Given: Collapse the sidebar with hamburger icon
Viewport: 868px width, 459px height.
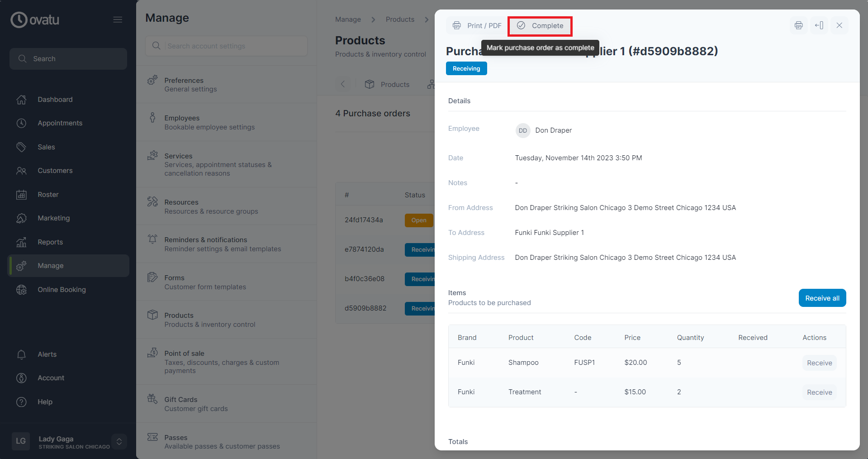Looking at the screenshot, I should (x=118, y=19).
